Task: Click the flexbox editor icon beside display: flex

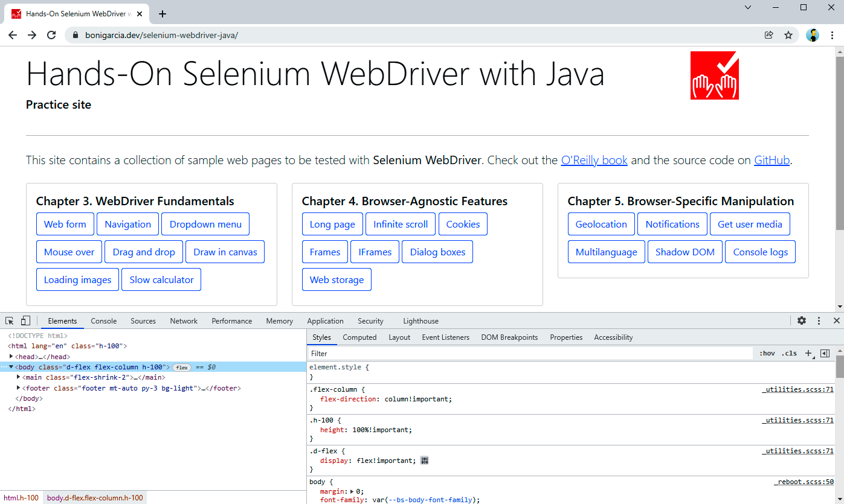Action: [x=425, y=461]
